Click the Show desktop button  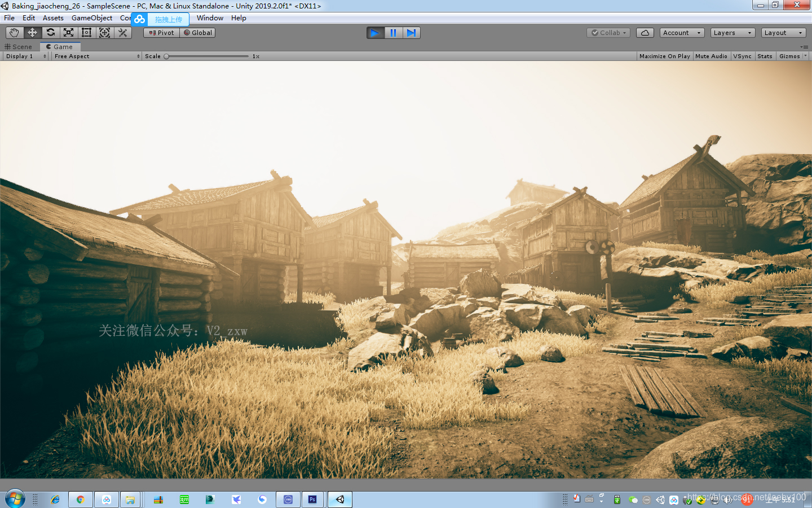pos(809,500)
